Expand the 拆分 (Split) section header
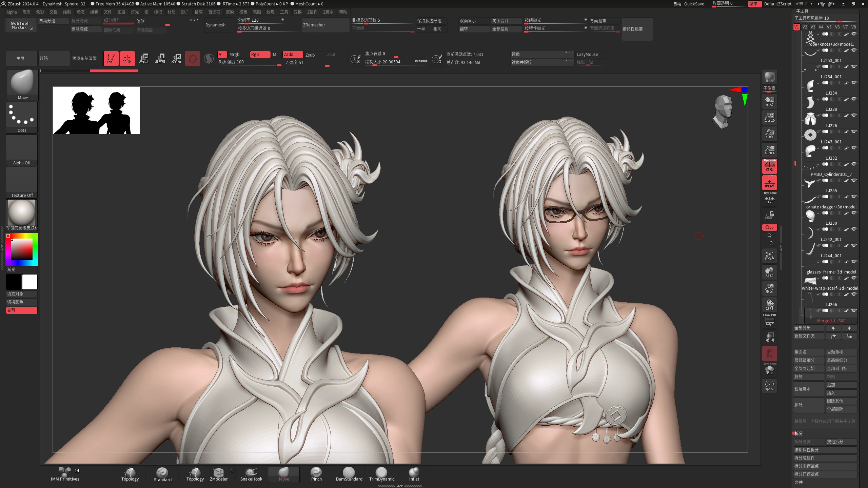868x488 pixels. tap(799, 433)
